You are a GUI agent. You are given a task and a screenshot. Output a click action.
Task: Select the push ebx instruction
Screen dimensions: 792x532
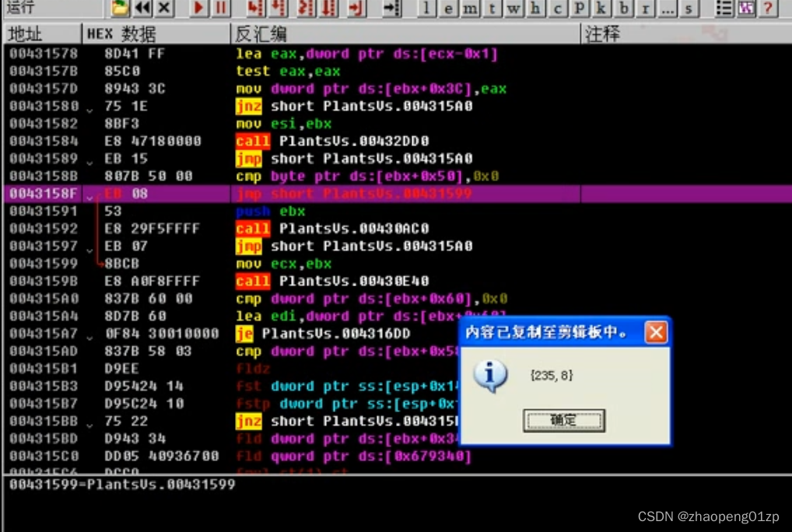[x=270, y=211]
